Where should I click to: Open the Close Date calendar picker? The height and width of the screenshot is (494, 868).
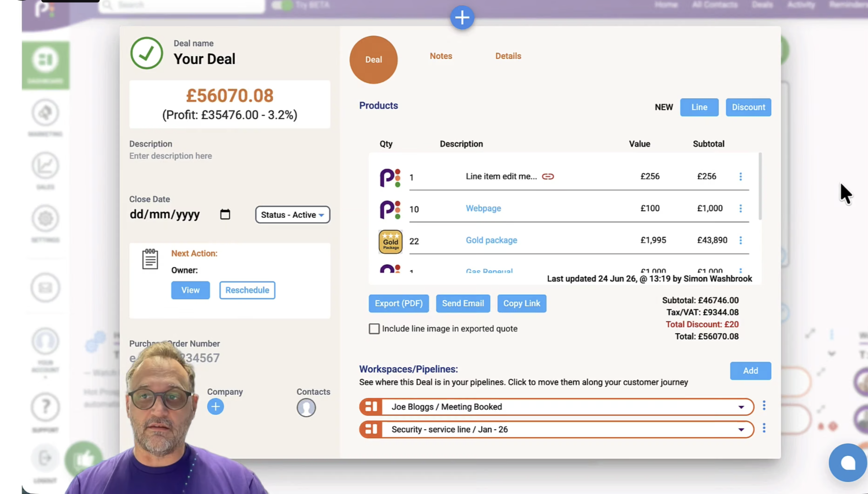point(225,214)
